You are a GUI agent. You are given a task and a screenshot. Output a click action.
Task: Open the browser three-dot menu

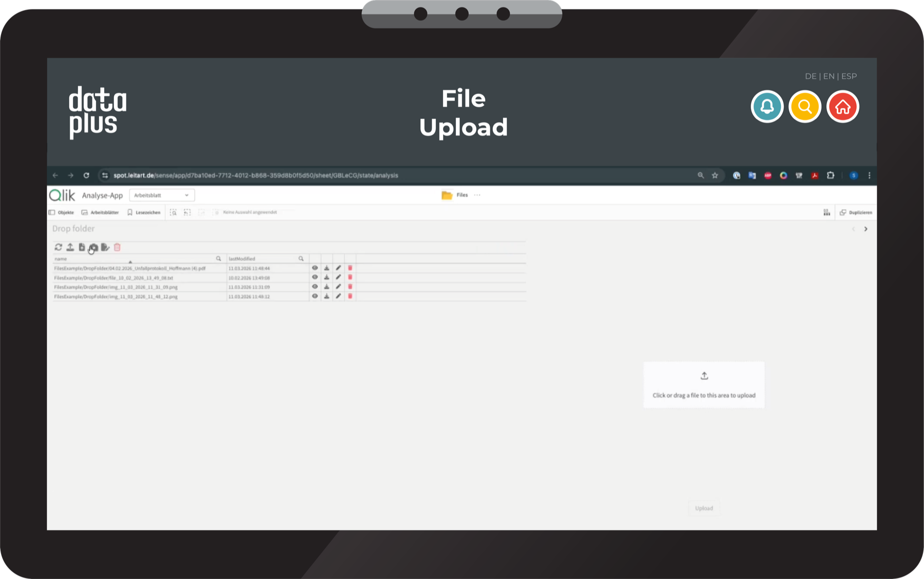point(869,176)
